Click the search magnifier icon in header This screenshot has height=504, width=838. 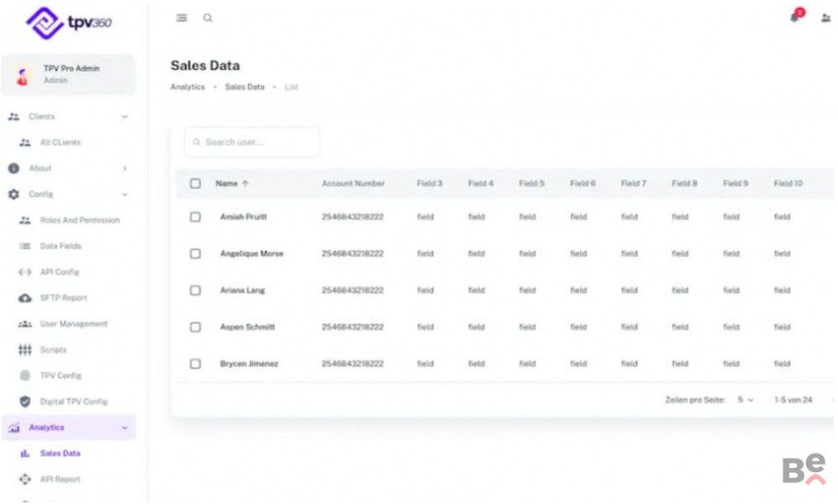[208, 18]
